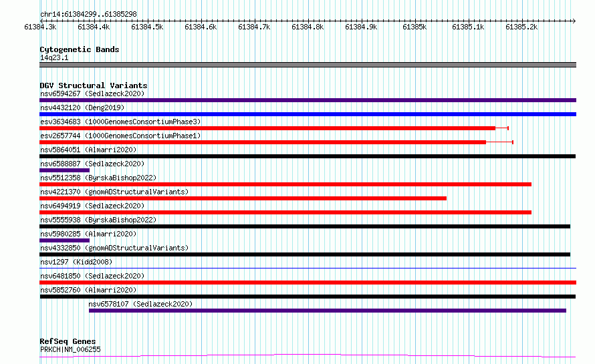Image resolution: width=595 pixels, height=364 pixels.
Task: Click the nsv6578107 (Sedlazeck2020) label
Action: pyautogui.click(x=140, y=304)
